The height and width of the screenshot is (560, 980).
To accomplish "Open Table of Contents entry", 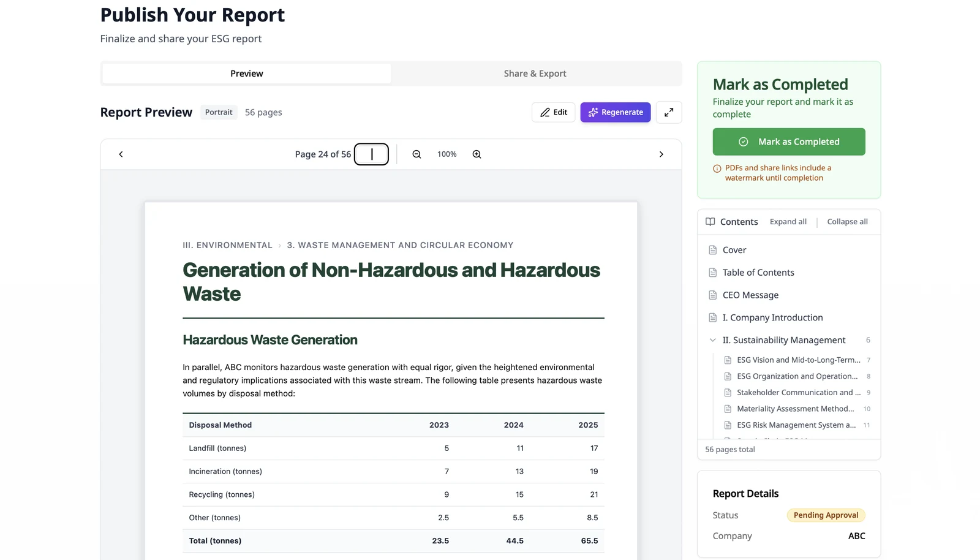I will pos(758,273).
